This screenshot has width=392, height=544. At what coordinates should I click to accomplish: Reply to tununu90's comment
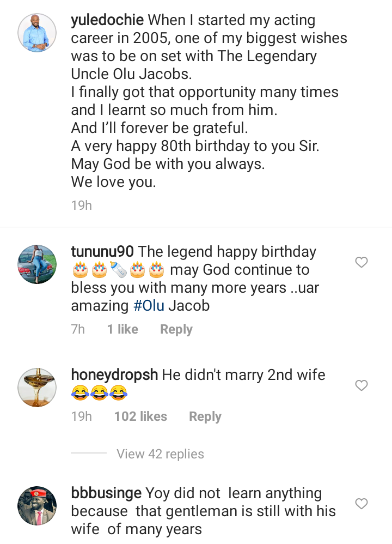[176, 329]
